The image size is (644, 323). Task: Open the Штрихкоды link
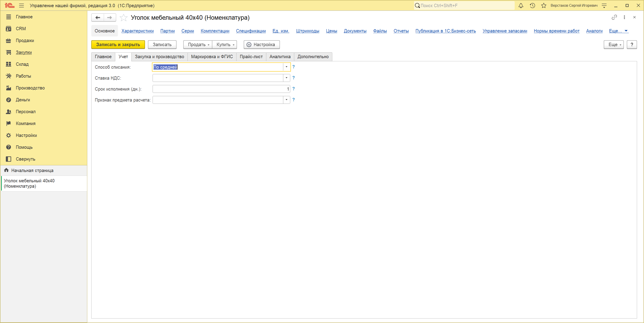(307, 31)
